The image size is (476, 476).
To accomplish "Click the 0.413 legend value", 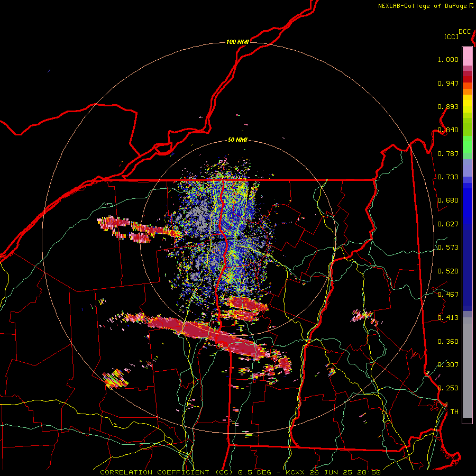I will click(x=448, y=318).
